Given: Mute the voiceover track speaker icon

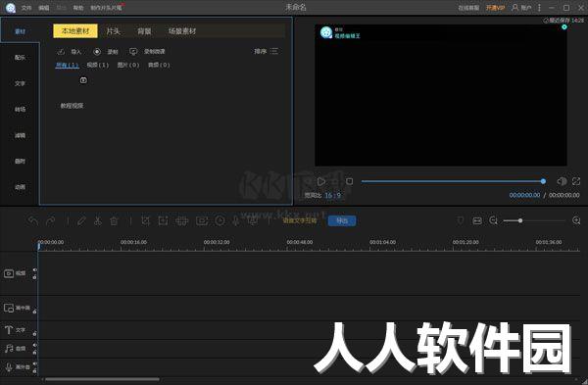Looking at the screenshot, I should pos(35,363).
